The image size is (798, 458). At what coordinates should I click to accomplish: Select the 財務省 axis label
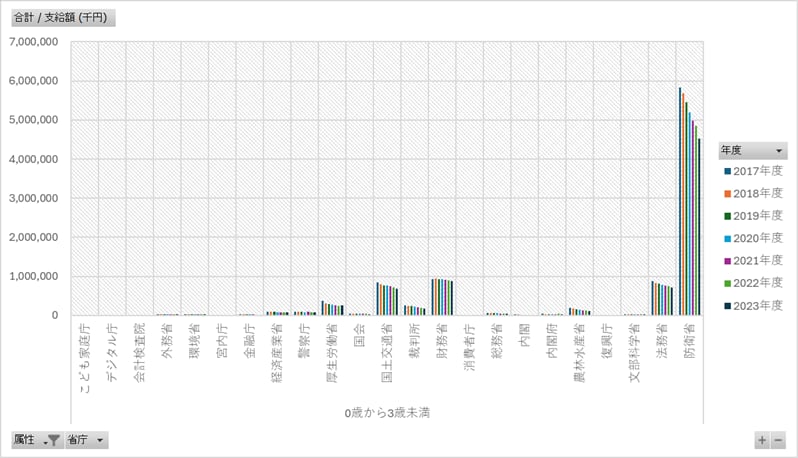tap(442, 340)
